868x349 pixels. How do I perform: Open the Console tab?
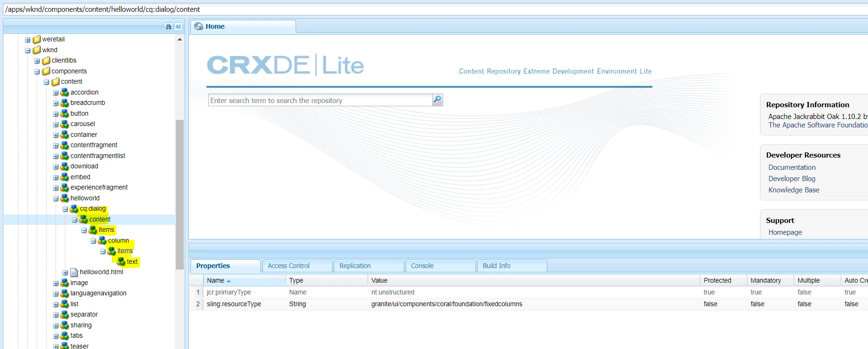(x=440, y=266)
